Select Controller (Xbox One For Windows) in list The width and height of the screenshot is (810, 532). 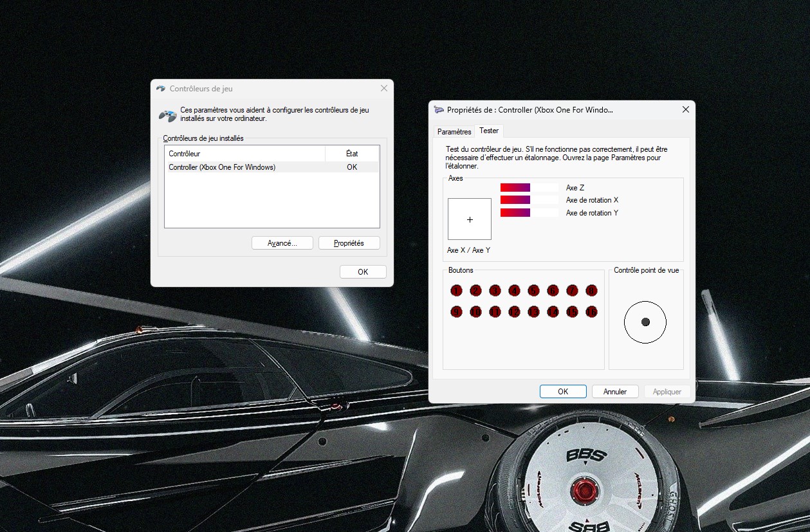222,167
